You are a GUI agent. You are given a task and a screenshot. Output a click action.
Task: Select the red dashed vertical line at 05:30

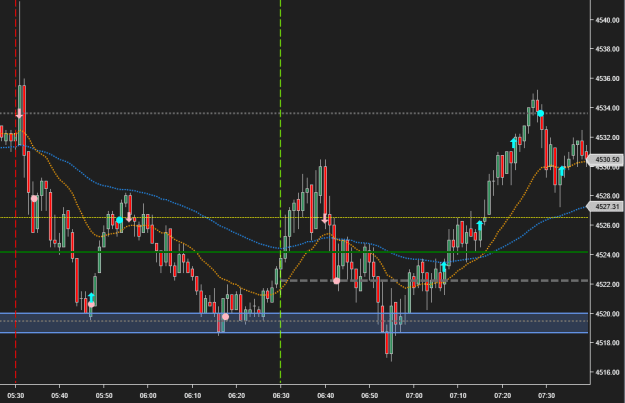pos(16,191)
